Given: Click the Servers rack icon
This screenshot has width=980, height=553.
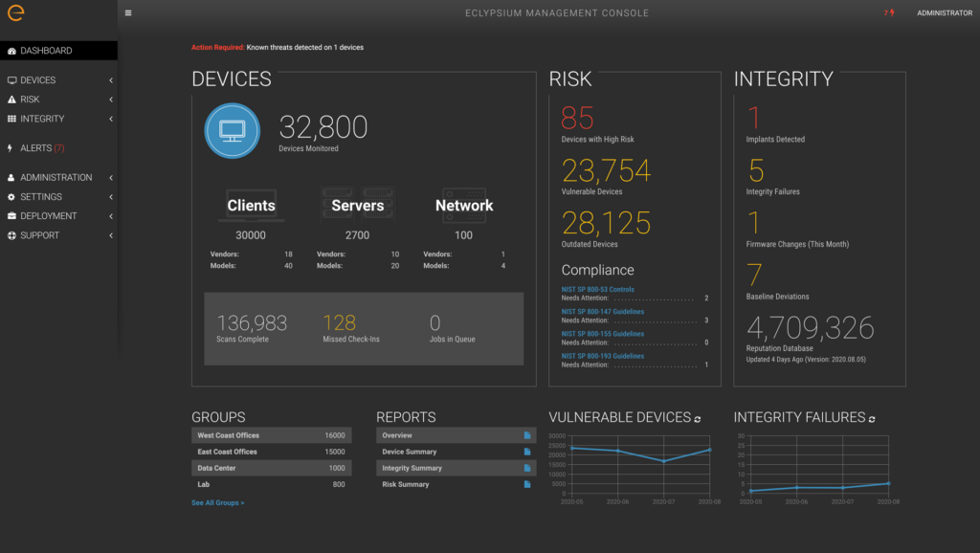Looking at the screenshot, I should [358, 205].
